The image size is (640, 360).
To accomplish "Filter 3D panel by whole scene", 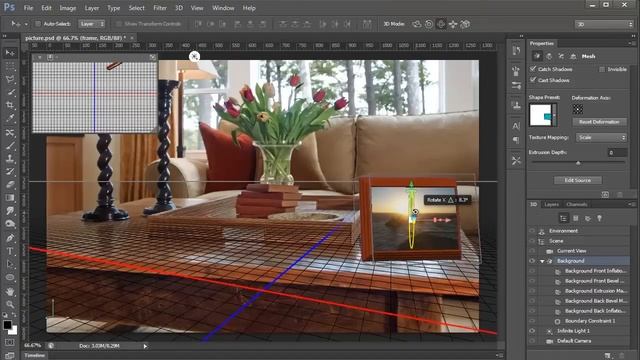I will coord(564,218).
